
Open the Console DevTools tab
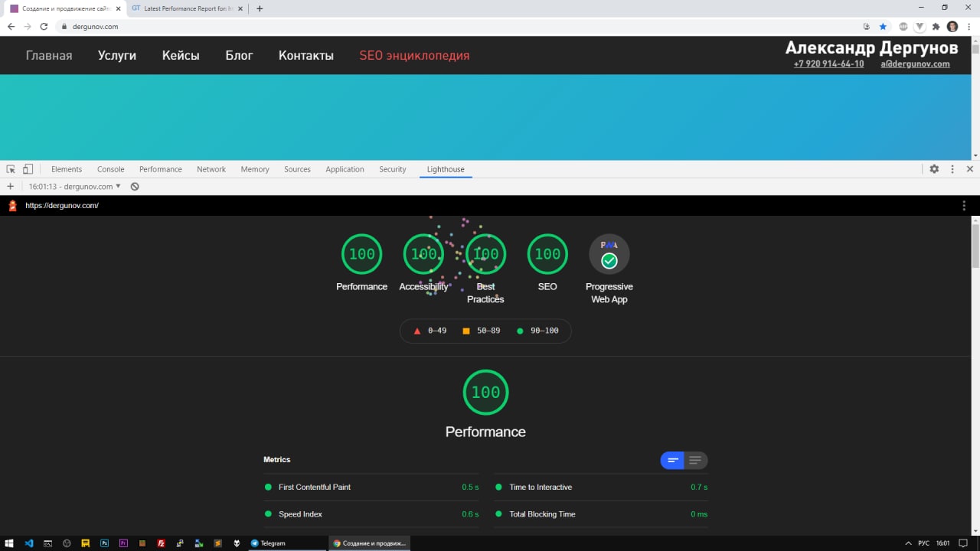(111, 169)
